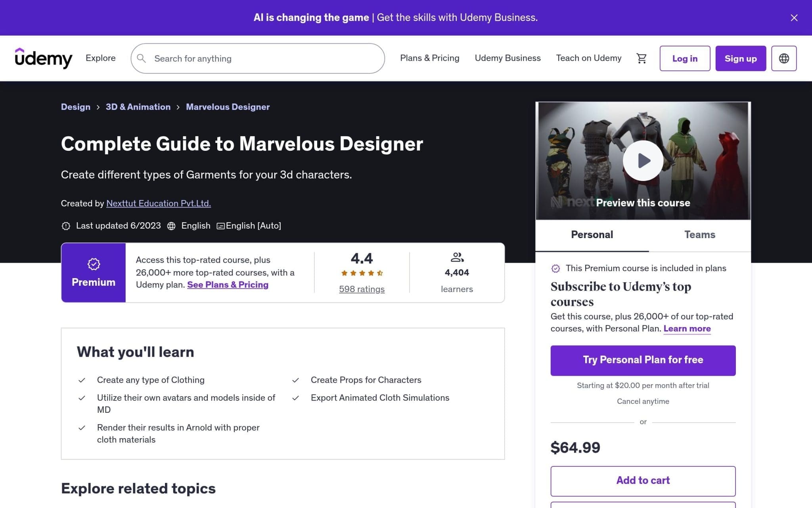812x508 pixels.
Task: Click Complete Guide to Marvelous Designer title
Action: [242, 144]
